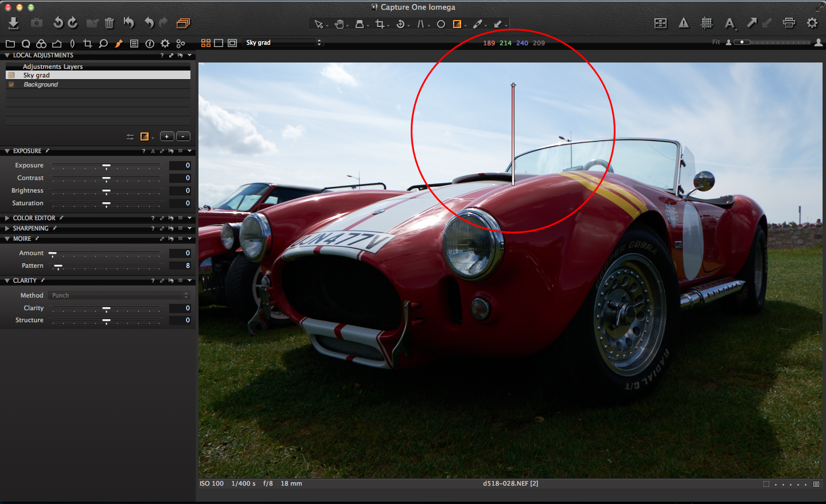
Task: Toggle the mask display swatch
Action: (145, 136)
